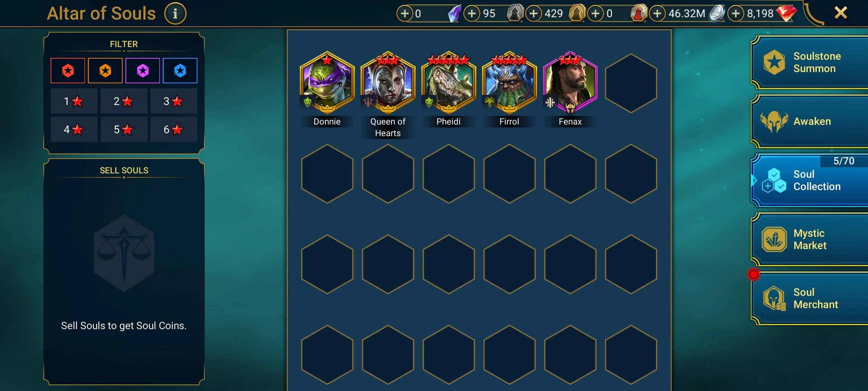Toggle the blue rare rarity filter
Screen dimensions: 868x391
click(x=180, y=71)
